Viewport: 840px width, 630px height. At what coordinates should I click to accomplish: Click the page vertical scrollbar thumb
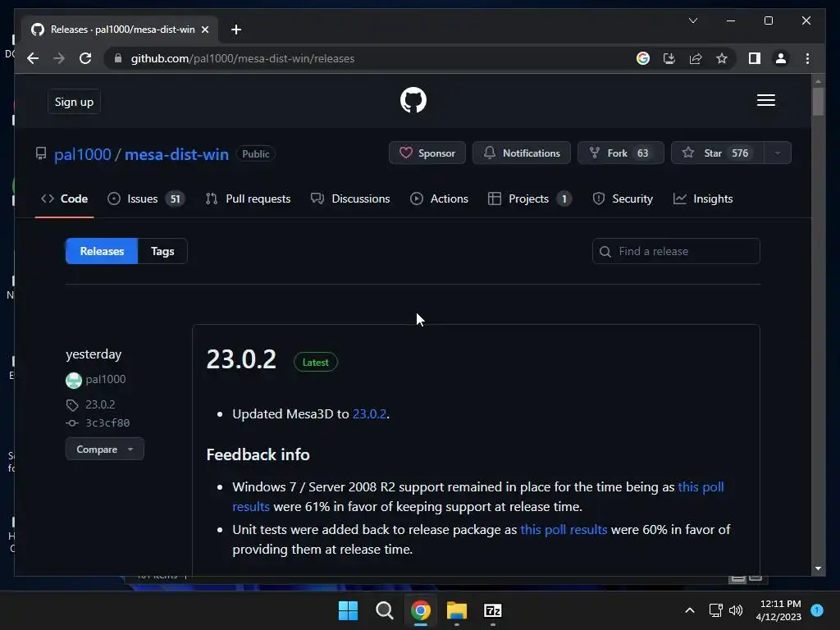point(818,101)
